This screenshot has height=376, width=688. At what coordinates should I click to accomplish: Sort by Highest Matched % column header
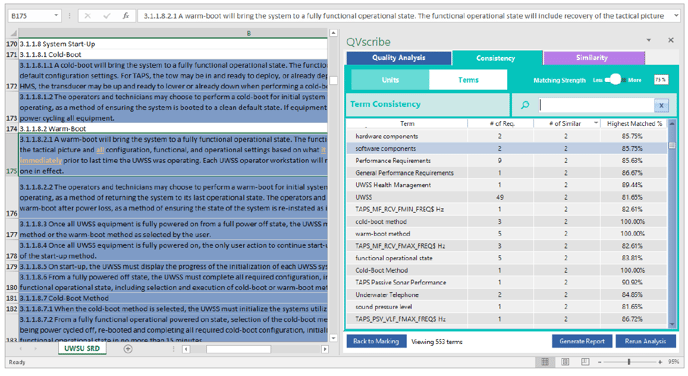634,124
